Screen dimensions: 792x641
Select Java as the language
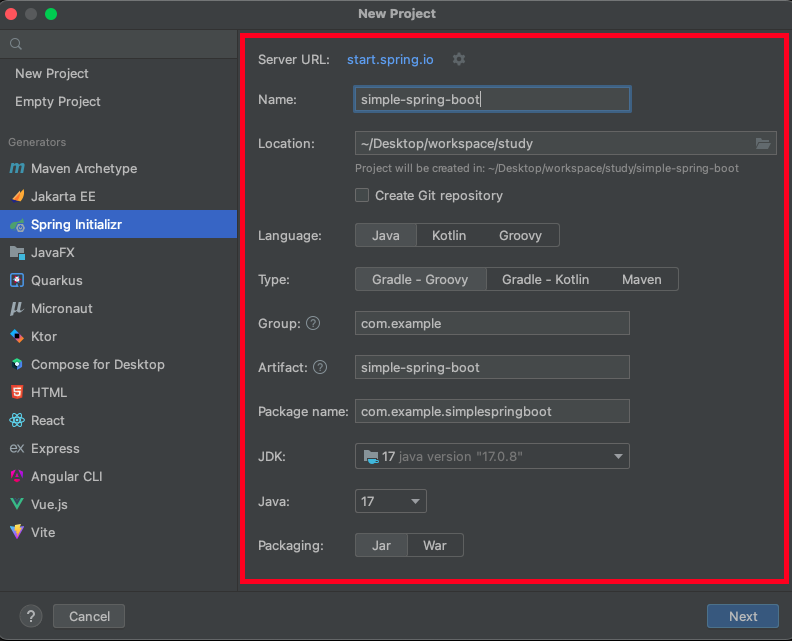coord(386,235)
